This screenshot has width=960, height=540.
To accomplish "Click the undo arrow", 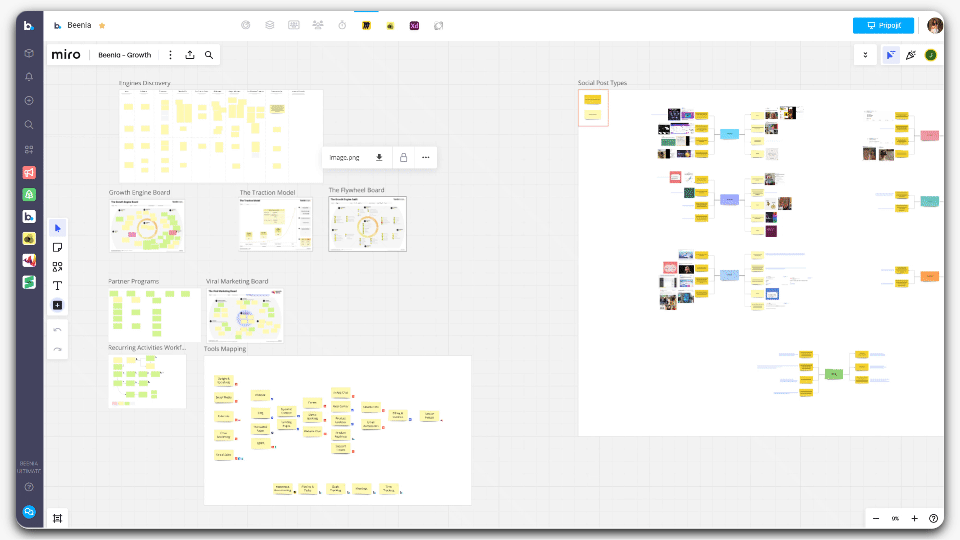I will [x=57, y=329].
